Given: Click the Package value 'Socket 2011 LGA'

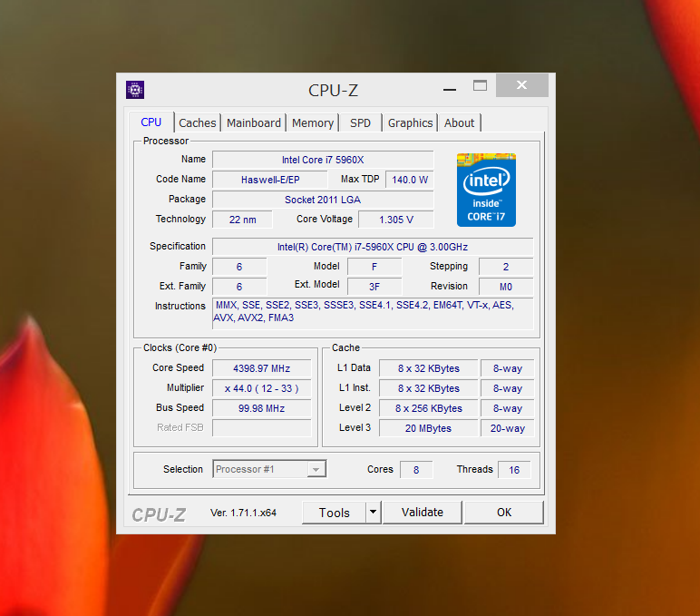Looking at the screenshot, I should (x=323, y=200).
